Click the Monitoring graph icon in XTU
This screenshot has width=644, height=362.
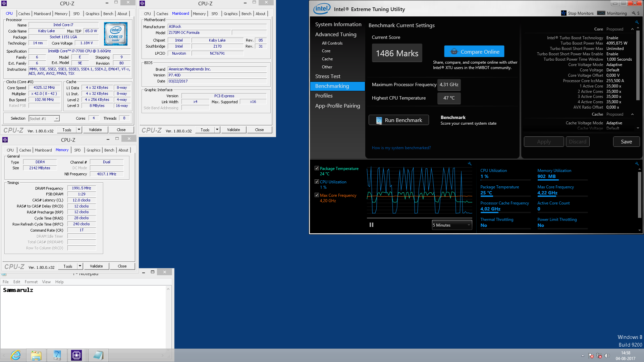point(601,13)
